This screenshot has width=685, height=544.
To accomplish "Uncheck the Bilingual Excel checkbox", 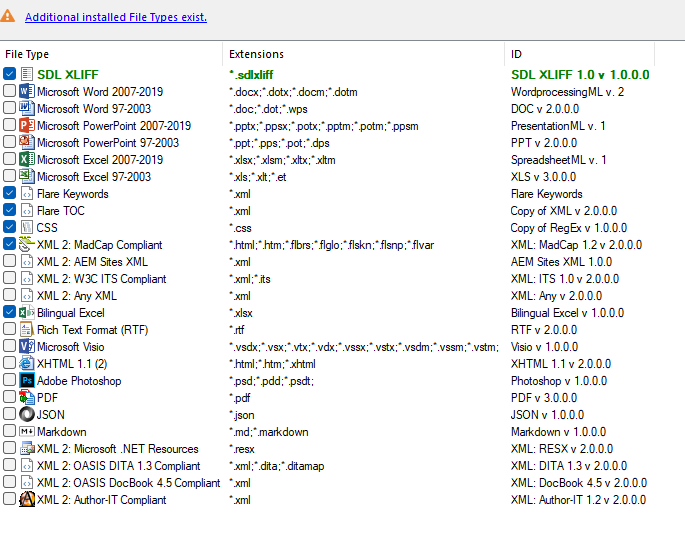I will pos(9,312).
